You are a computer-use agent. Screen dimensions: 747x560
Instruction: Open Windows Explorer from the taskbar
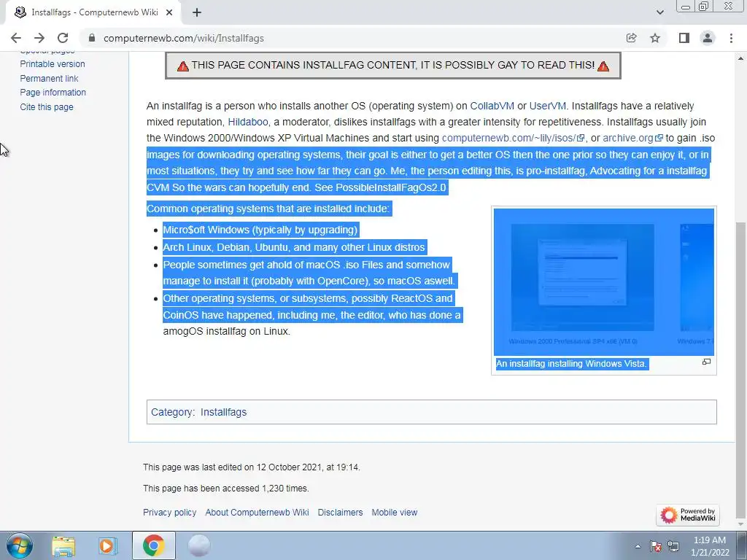(63, 546)
